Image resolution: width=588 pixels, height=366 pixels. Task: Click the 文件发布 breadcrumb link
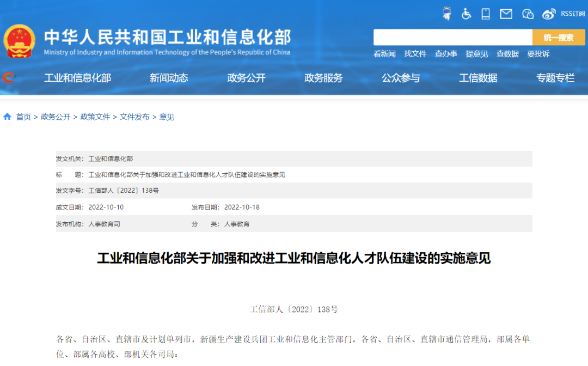pos(134,117)
